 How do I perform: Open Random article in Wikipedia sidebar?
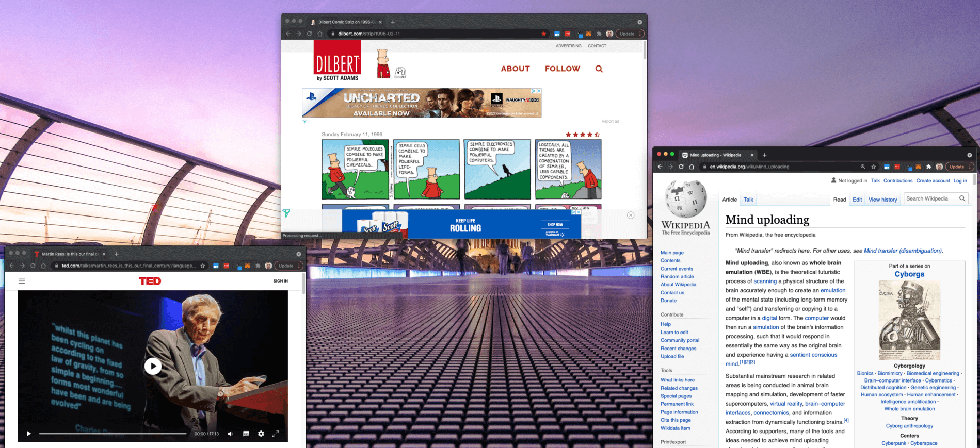click(x=677, y=276)
